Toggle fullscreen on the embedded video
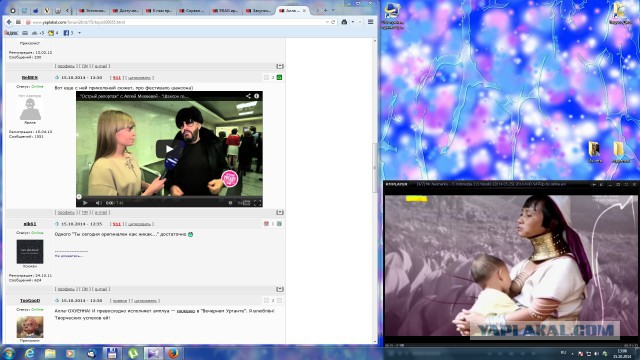Viewport: 640px width, 360px height. (258, 203)
